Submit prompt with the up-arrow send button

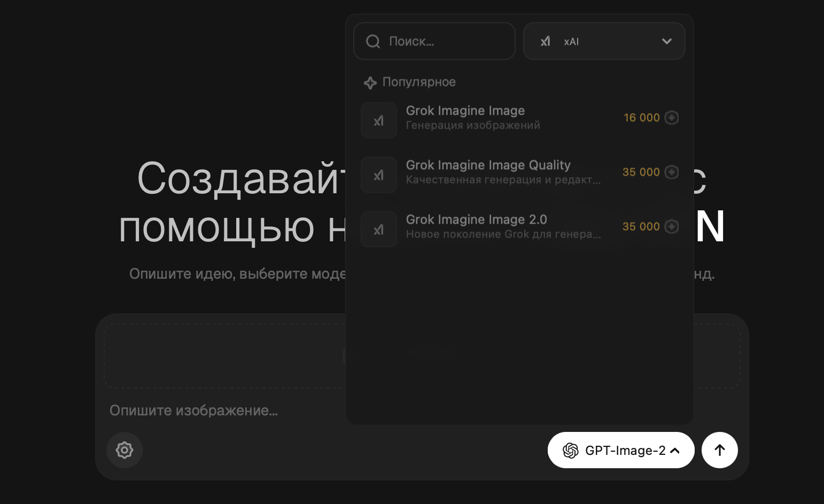point(720,450)
